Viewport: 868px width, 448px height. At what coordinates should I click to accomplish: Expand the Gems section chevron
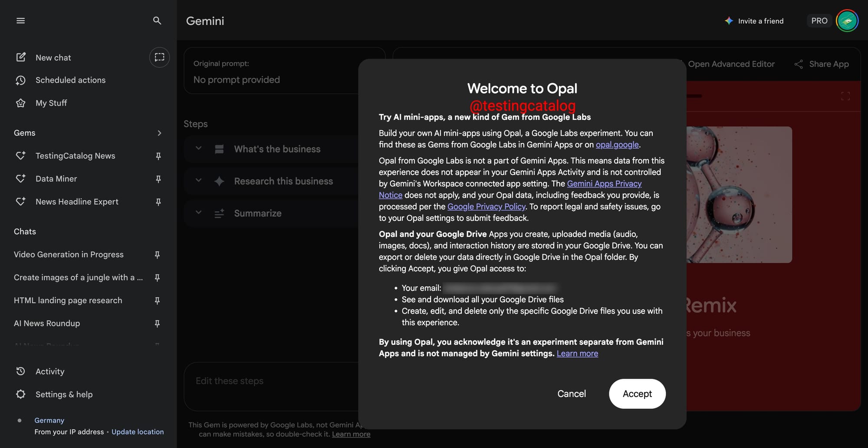(159, 133)
